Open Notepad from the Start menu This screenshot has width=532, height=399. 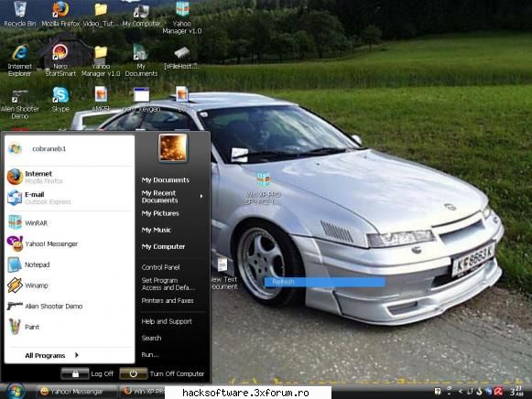(x=70, y=264)
